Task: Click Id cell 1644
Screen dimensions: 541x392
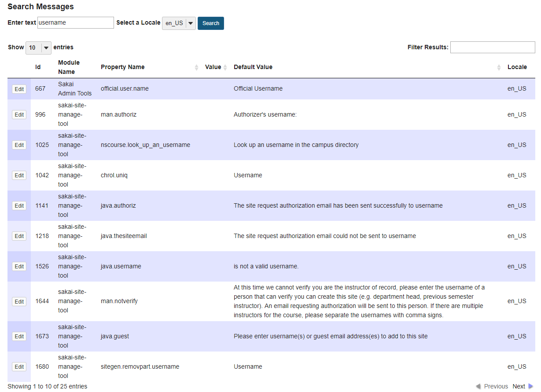Action: pos(42,301)
